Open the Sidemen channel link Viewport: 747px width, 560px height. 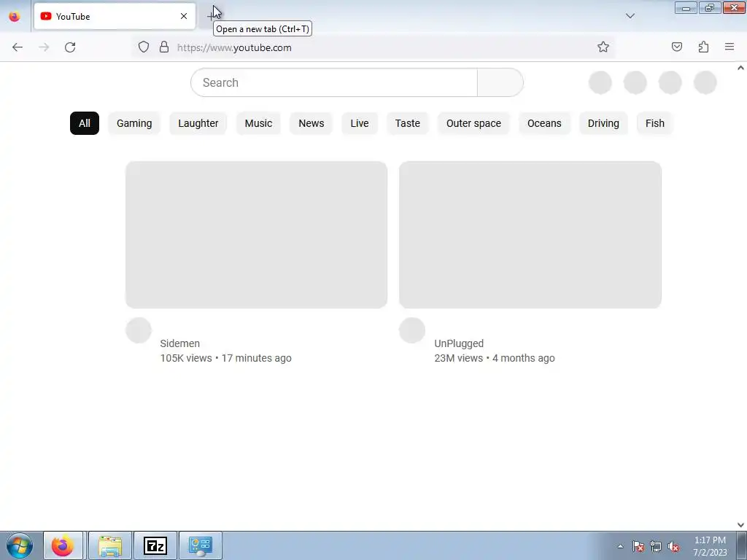coord(180,343)
